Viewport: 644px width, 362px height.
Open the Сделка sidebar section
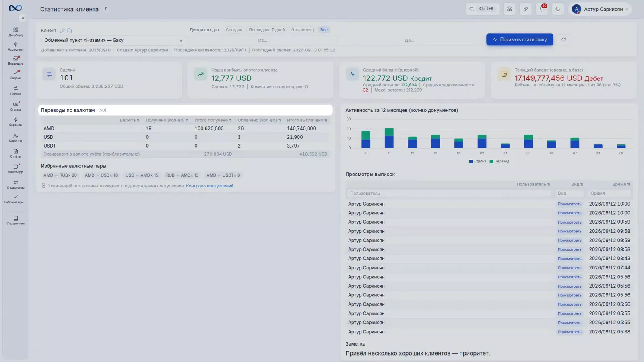tap(15, 91)
